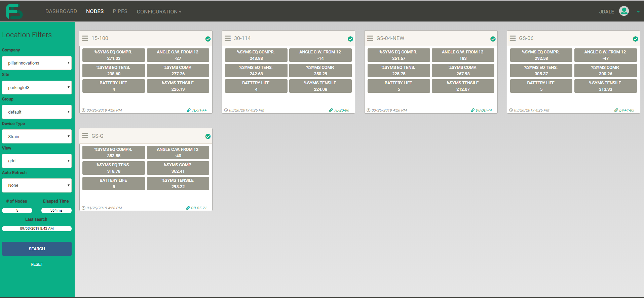Click the JDALE user avatar icon
The height and width of the screenshot is (298, 644).
624,11
